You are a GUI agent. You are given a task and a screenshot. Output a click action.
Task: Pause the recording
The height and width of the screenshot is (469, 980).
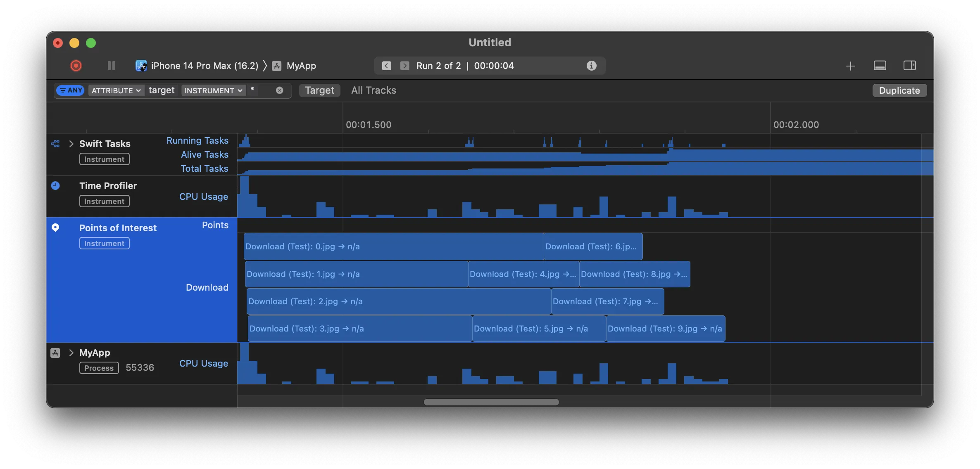tap(111, 66)
